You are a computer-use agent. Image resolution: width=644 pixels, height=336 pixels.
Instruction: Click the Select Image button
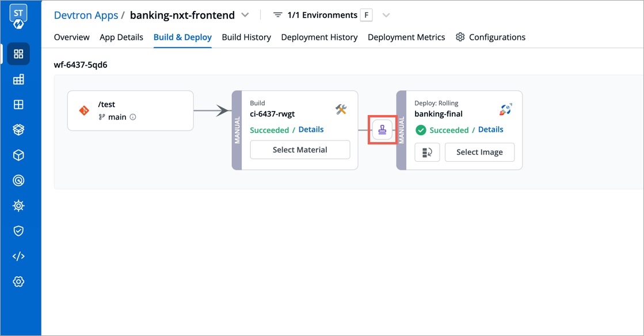coord(479,152)
